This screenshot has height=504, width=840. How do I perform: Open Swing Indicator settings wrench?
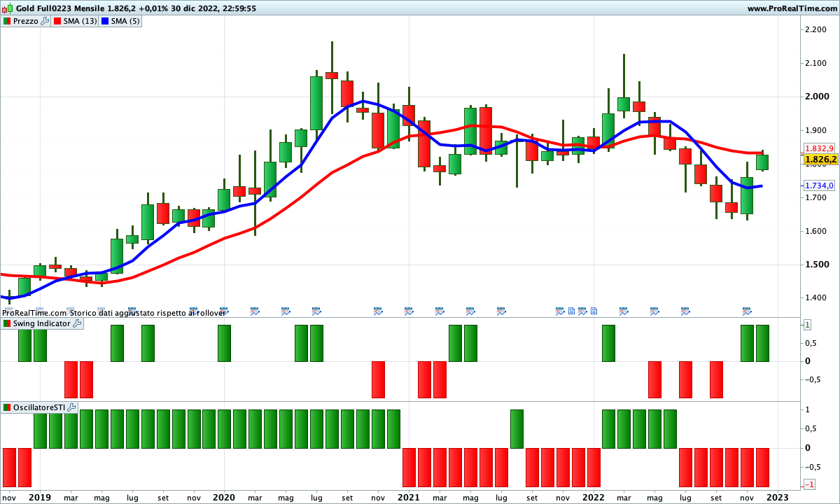pyautogui.click(x=77, y=323)
